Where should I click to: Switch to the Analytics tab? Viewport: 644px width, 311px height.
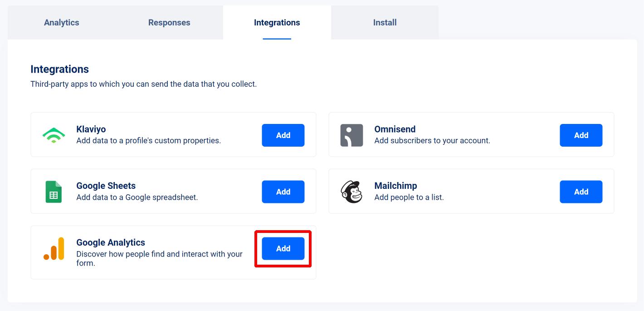click(62, 23)
